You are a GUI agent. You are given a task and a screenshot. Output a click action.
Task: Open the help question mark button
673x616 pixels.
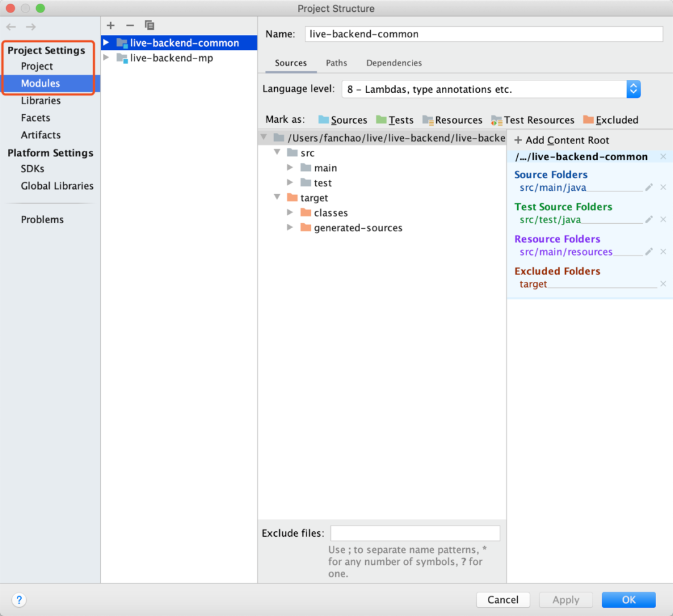pyautogui.click(x=19, y=600)
